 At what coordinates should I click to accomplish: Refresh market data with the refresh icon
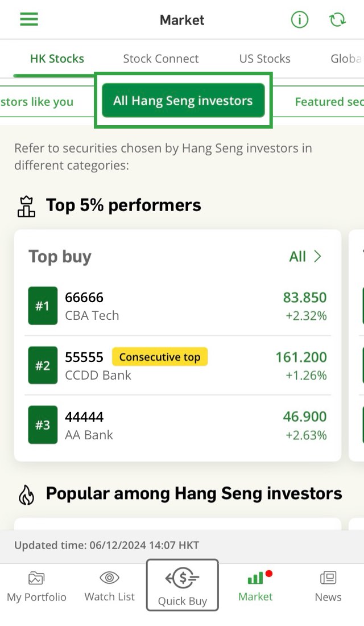[337, 20]
